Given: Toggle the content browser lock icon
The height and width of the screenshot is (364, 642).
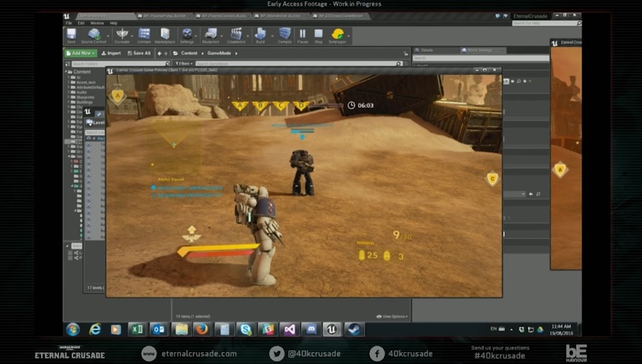Looking at the screenshot, I should (x=406, y=53).
